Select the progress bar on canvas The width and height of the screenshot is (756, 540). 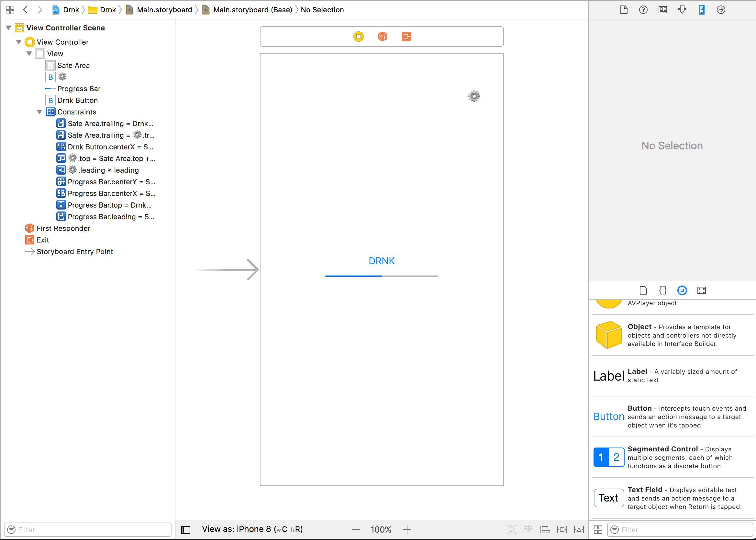pos(381,276)
